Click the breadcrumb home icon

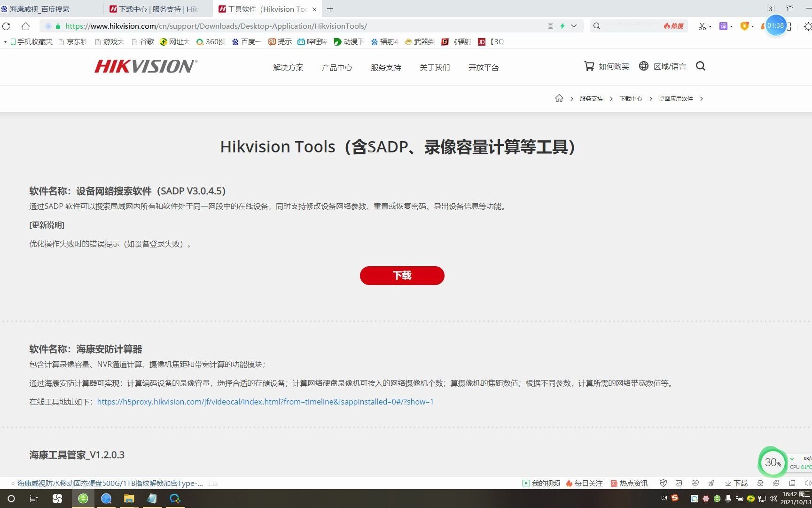pos(559,98)
